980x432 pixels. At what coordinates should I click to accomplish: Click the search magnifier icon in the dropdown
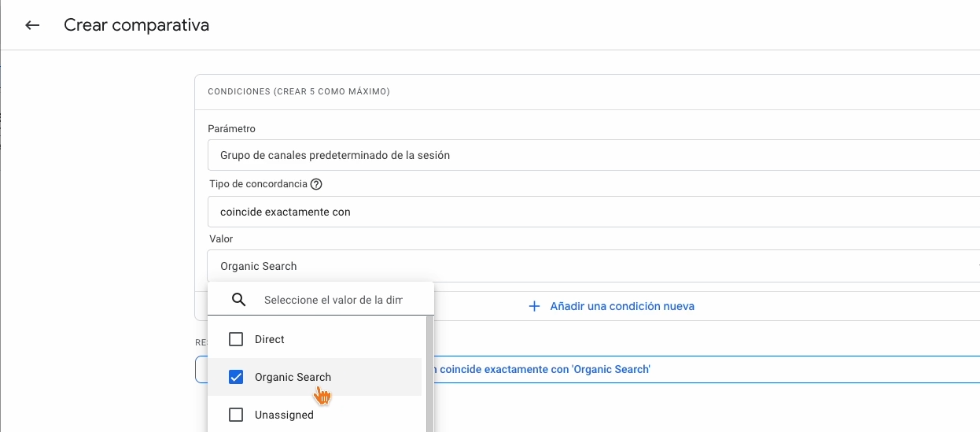tap(239, 300)
